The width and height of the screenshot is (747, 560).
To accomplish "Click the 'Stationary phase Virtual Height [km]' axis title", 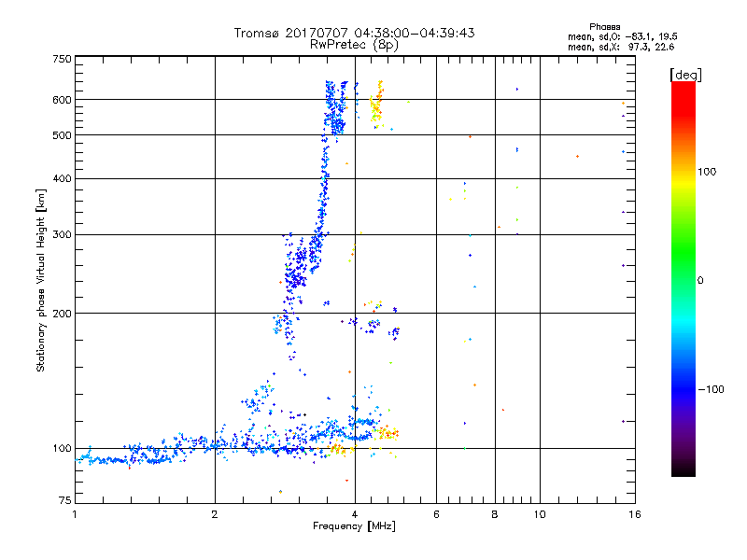I will click(40, 281).
